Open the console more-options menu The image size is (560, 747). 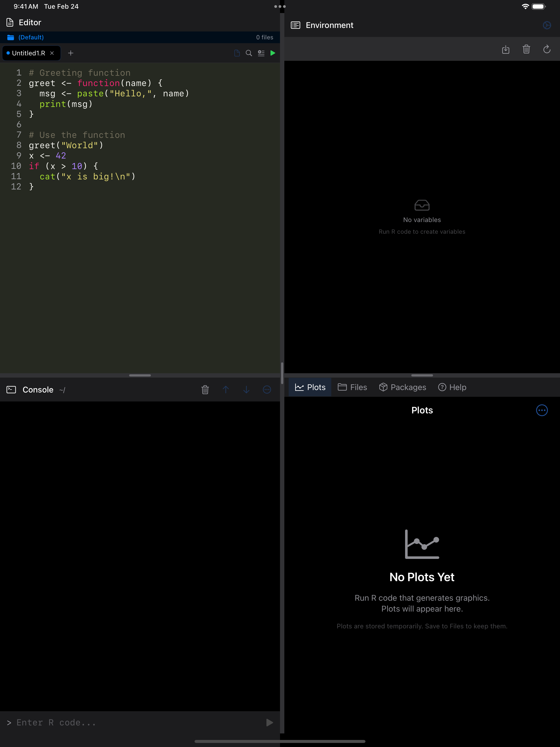pos(267,390)
